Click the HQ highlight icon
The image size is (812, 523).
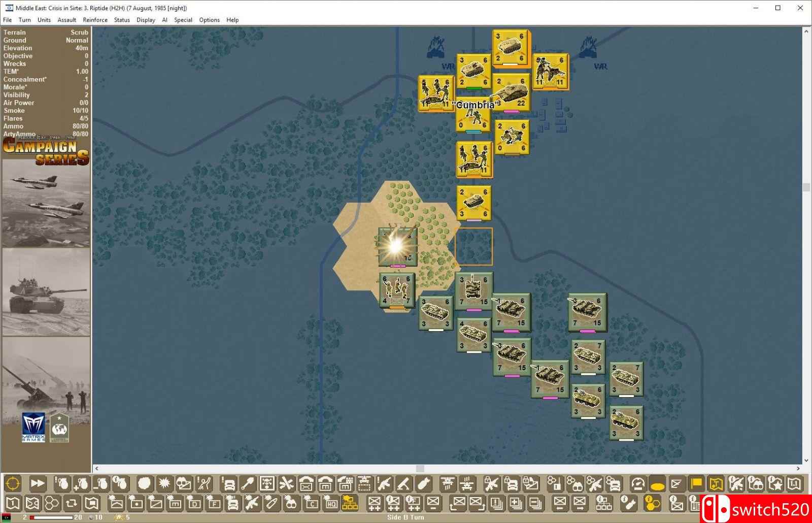[x=331, y=504]
